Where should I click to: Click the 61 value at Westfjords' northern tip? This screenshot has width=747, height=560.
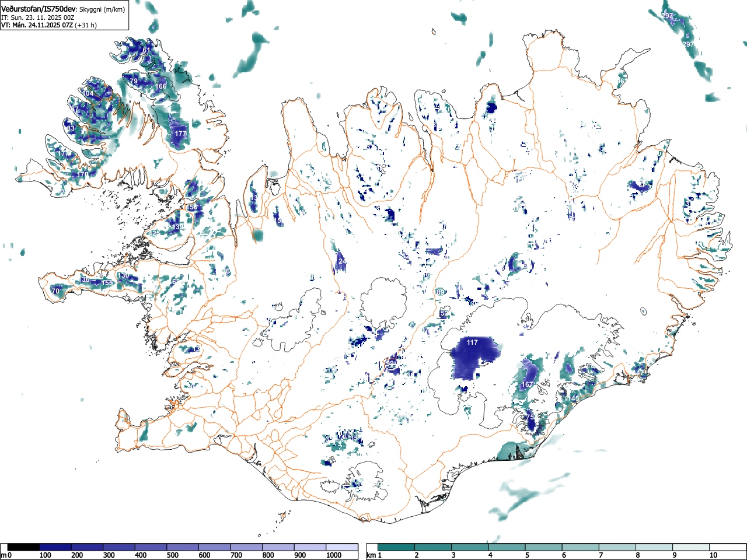point(146,50)
